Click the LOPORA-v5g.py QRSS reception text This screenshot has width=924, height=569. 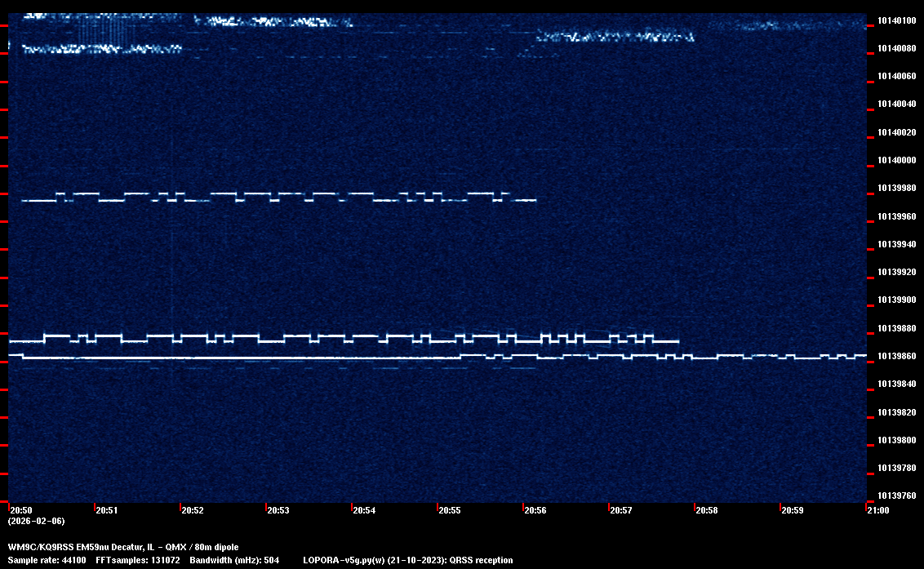pos(407,560)
